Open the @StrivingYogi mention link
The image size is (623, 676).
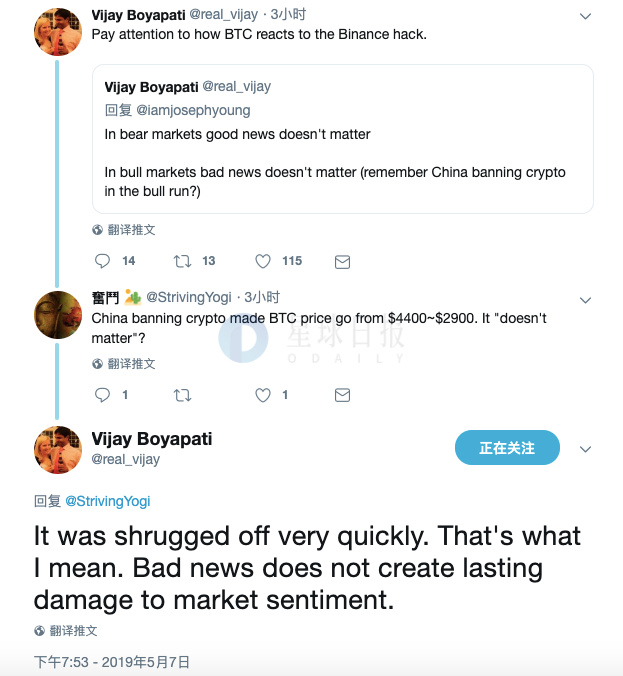coord(107,500)
